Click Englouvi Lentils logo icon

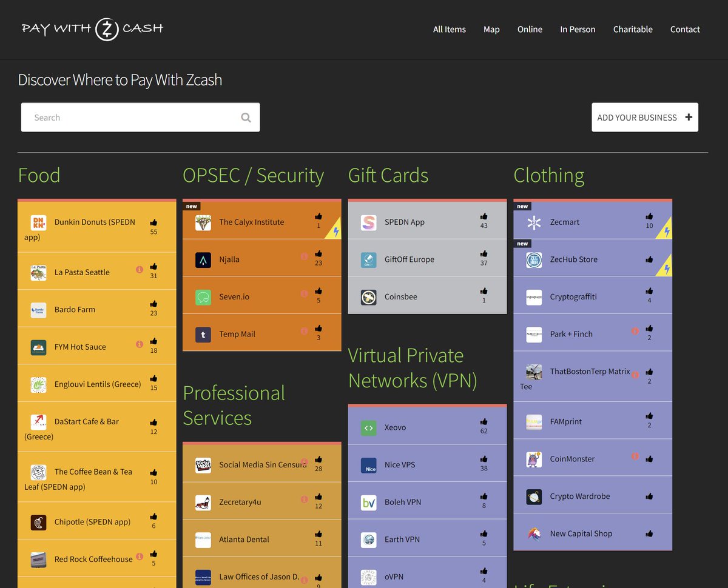38,384
